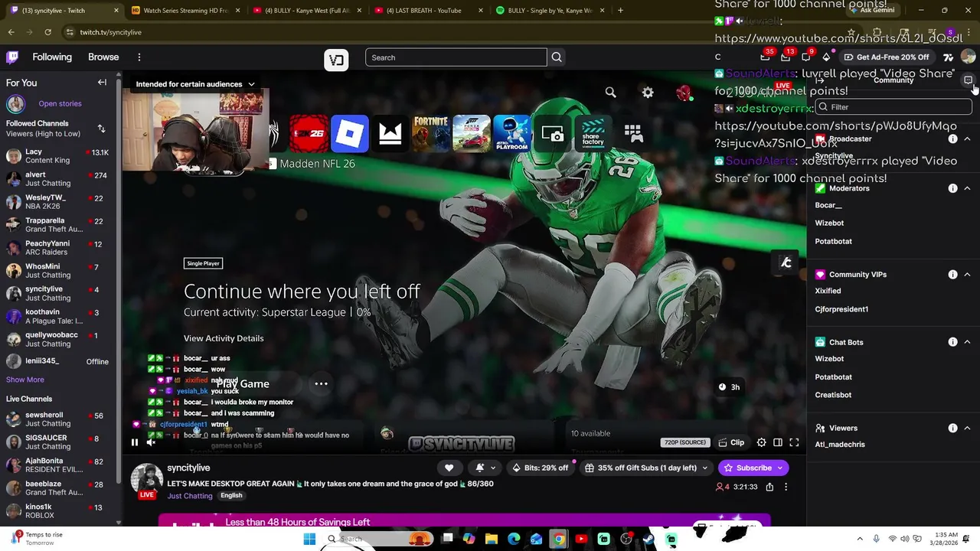Pause the stream playback

(x=135, y=442)
